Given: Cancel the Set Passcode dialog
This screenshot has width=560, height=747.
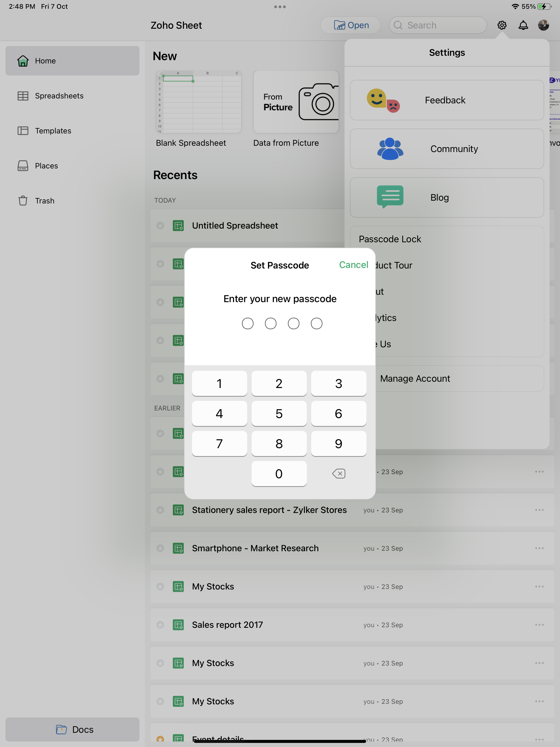Looking at the screenshot, I should [x=353, y=265].
